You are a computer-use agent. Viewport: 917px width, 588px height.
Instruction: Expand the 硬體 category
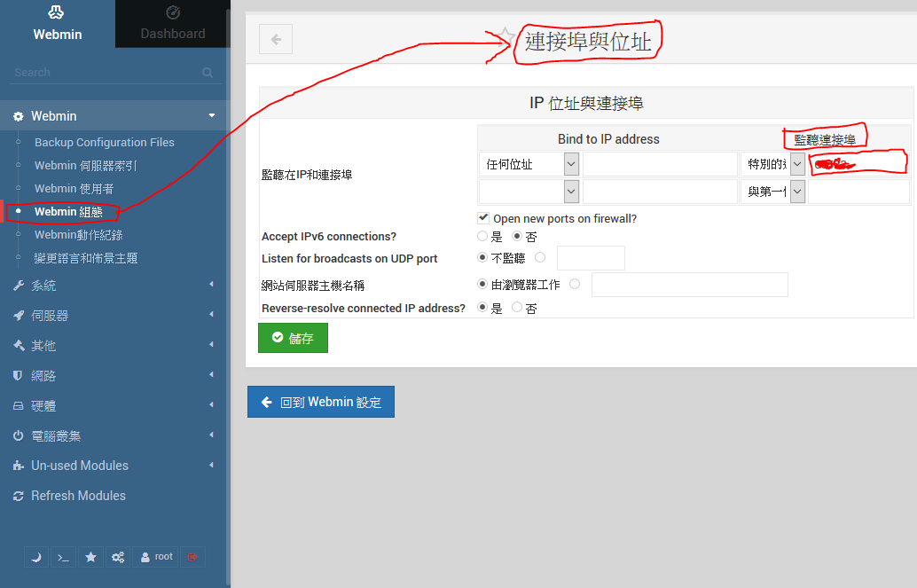[115, 406]
